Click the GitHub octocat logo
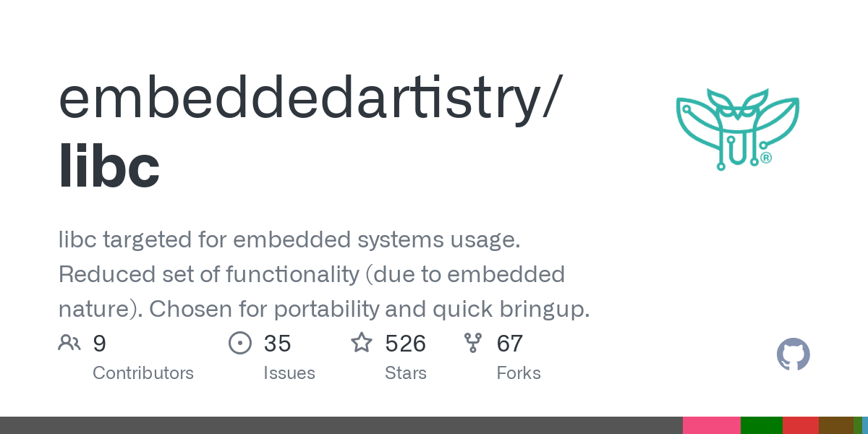 pos(793,354)
